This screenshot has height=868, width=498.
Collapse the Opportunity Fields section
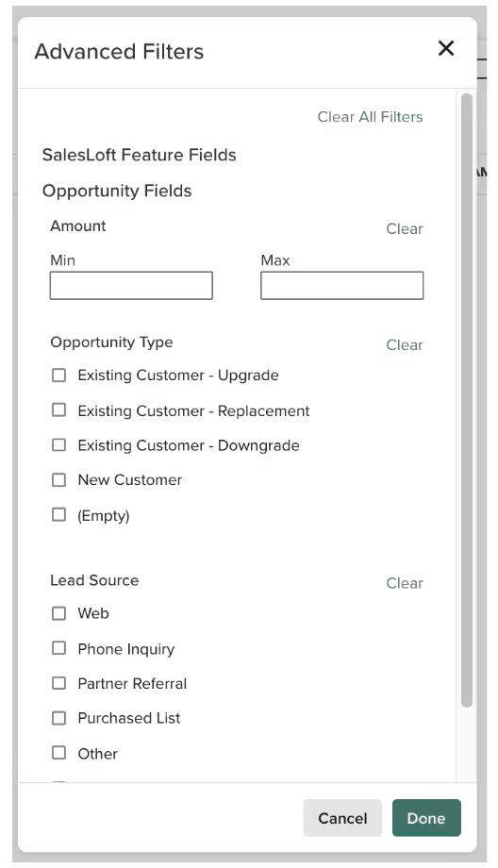pos(117,191)
